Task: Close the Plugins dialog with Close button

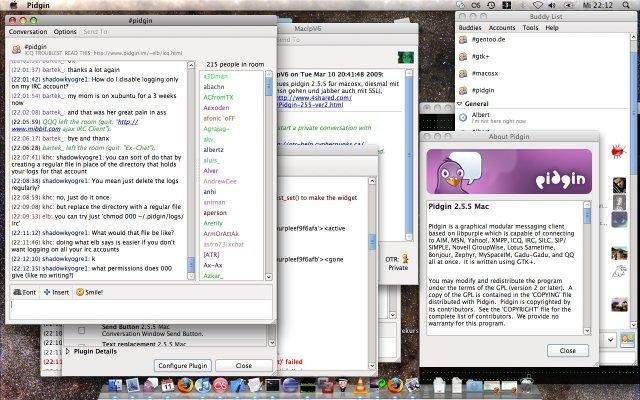Action: 244,365
